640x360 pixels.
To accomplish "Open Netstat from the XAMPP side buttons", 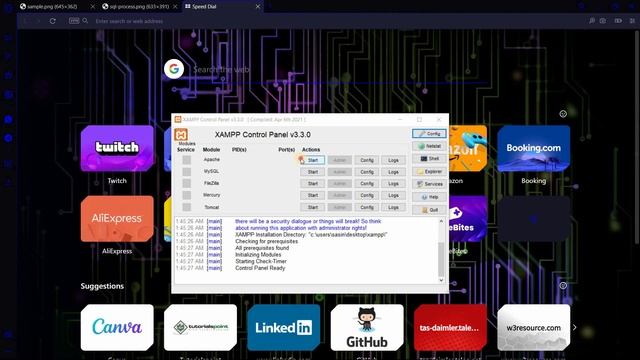I will (x=429, y=146).
